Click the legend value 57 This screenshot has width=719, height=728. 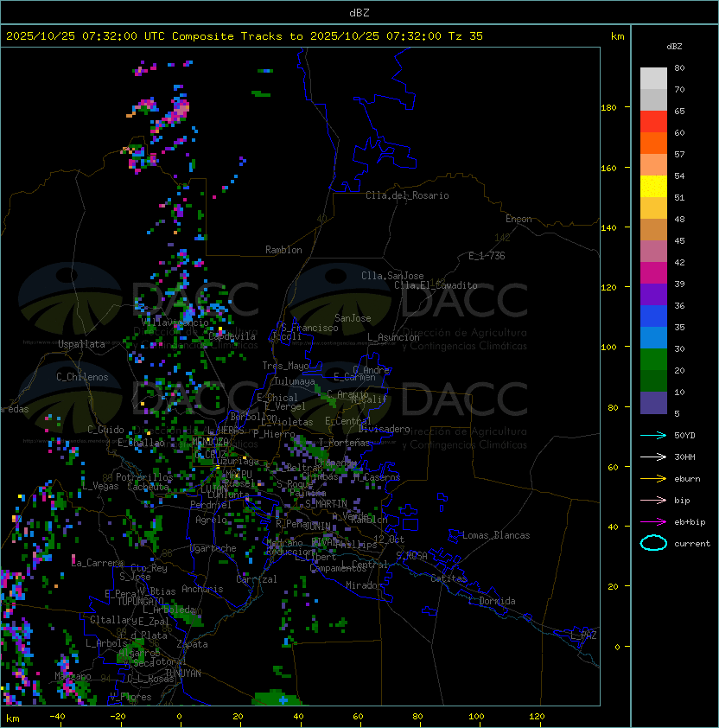click(679, 154)
